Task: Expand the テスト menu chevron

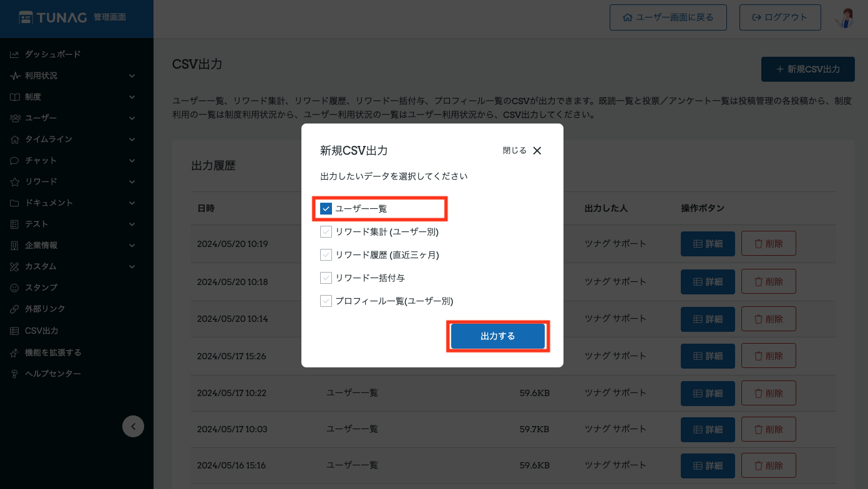Action: (x=132, y=225)
